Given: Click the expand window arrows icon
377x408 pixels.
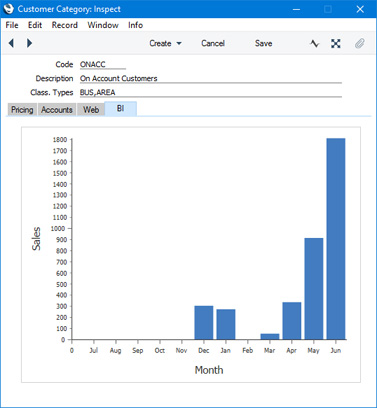Looking at the screenshot, I should 336,43.
